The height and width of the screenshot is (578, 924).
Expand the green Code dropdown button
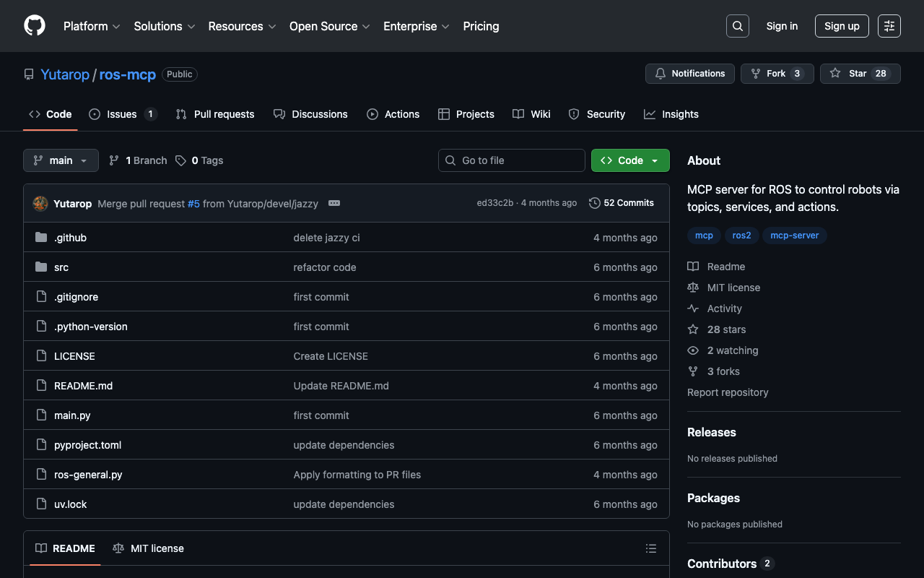(x=629, y=160)
